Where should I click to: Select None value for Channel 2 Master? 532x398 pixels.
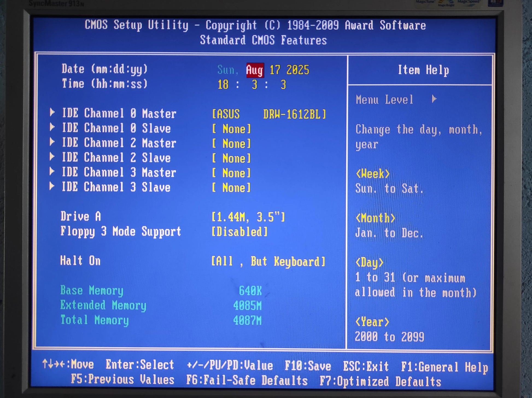pyautogui.click(x=232, y=144)
